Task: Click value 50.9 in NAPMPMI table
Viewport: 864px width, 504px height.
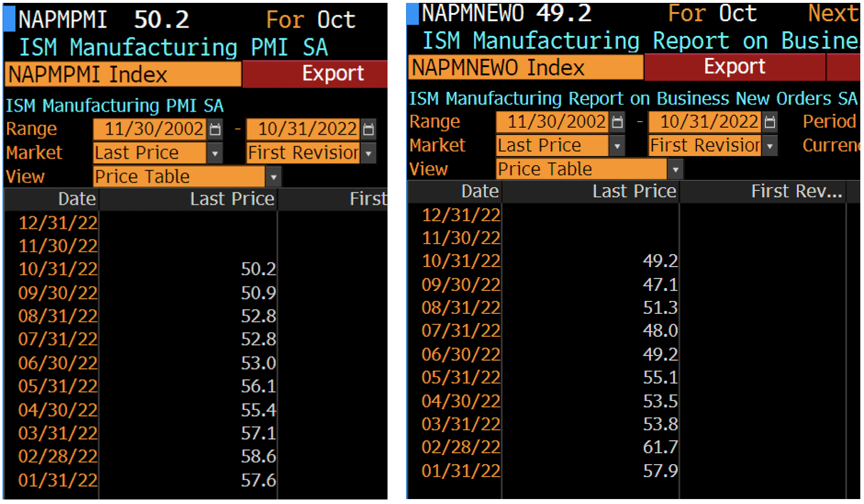Action: click(258, 293)
